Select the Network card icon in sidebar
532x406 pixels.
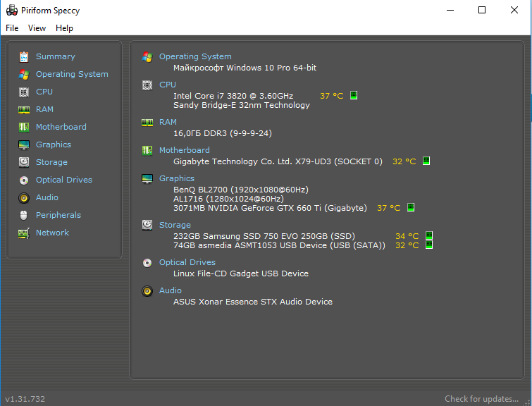(x=24, y=233)
